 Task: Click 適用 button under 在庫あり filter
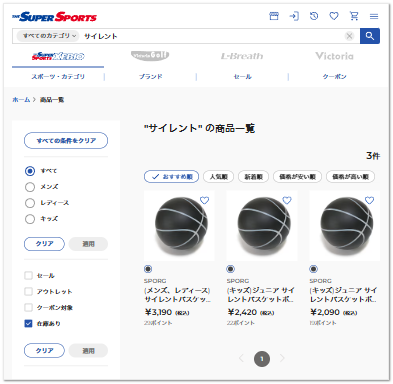point(88,351)
